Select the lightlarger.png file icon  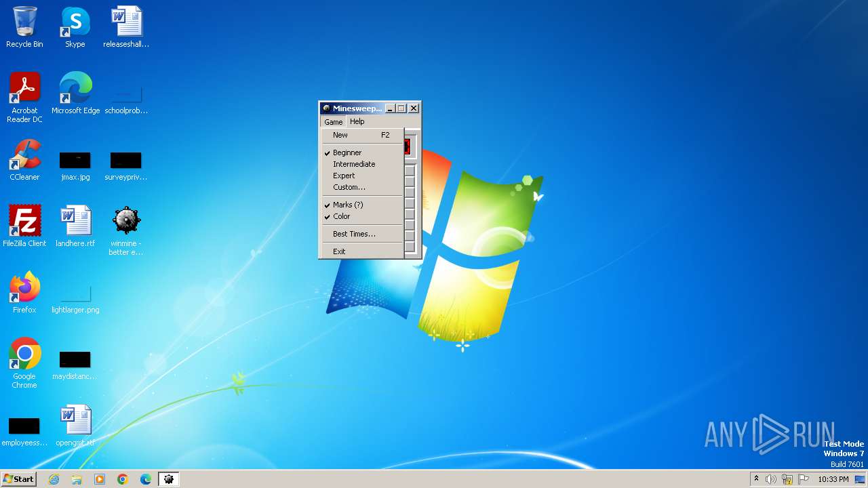[75, 298]
